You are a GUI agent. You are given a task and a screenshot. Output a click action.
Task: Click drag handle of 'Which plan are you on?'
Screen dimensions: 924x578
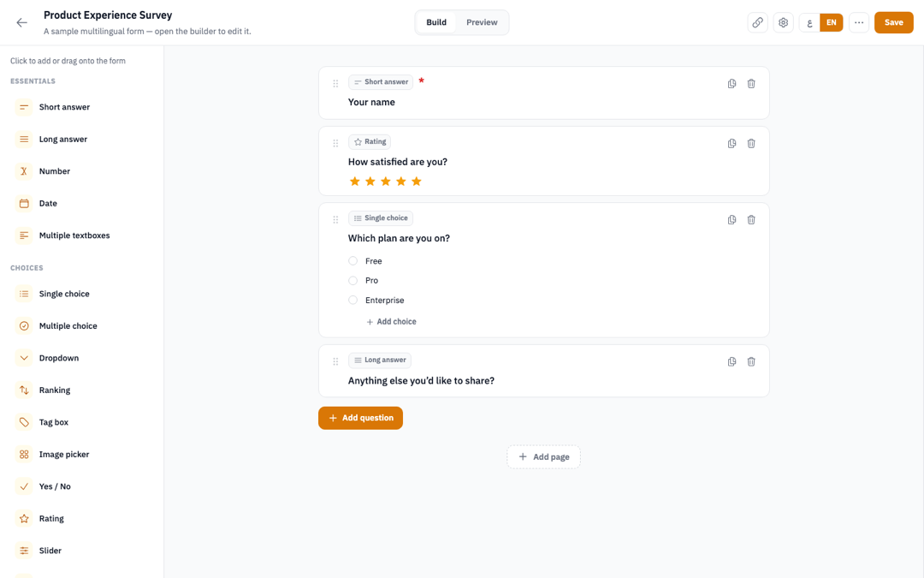[335, 220]
